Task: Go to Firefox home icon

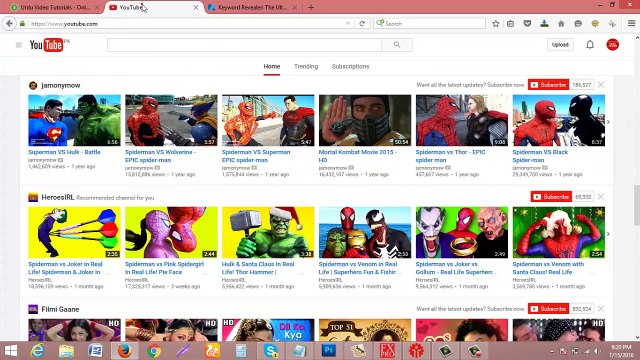Action: (x=561, y=24)
